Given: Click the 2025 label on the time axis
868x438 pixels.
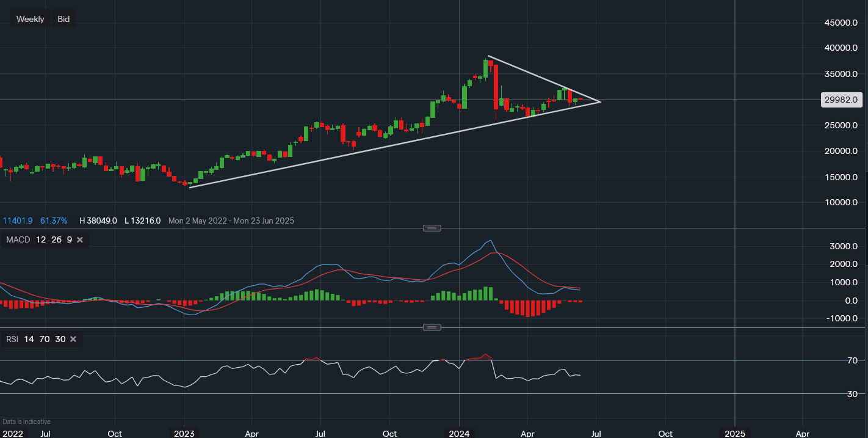Looking at the screenshot, I should click(x=734, y=434).
